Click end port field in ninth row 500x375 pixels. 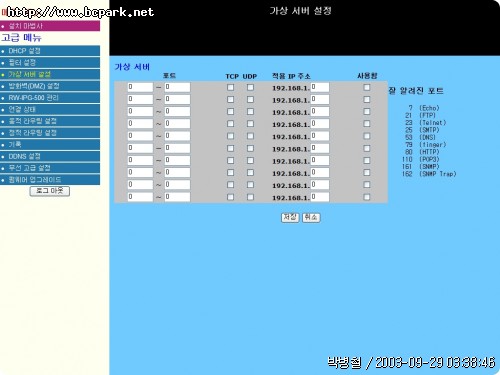click(x=177, y=185)
